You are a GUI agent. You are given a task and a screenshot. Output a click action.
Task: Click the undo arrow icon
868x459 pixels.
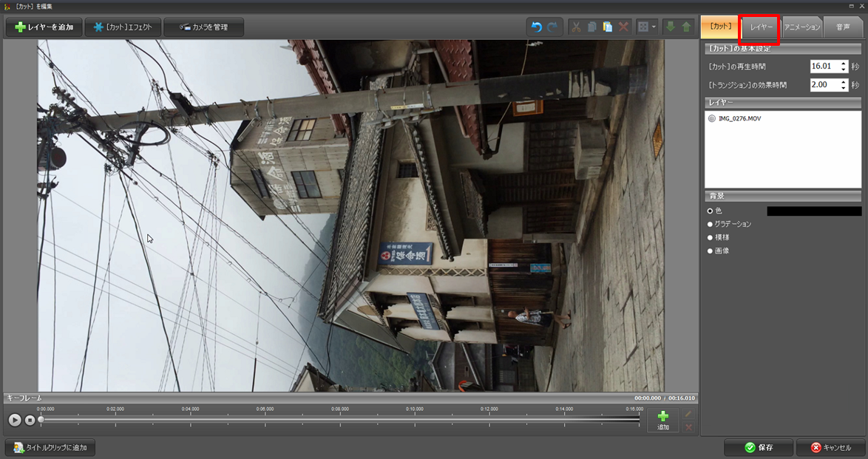pyautogui.click(x=537, y=27)
